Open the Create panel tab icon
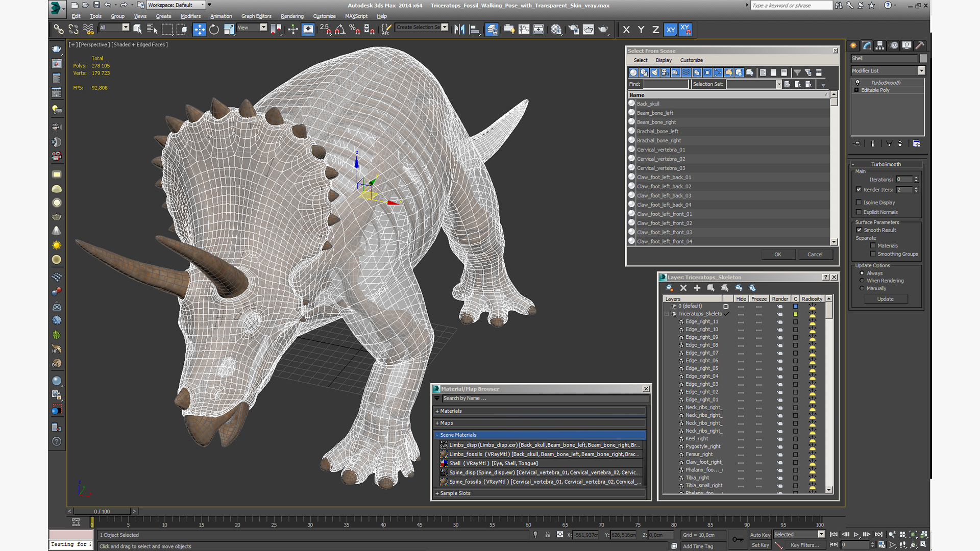Image resolution: width=980 pixels, height=551 pixels. [853, 45]
